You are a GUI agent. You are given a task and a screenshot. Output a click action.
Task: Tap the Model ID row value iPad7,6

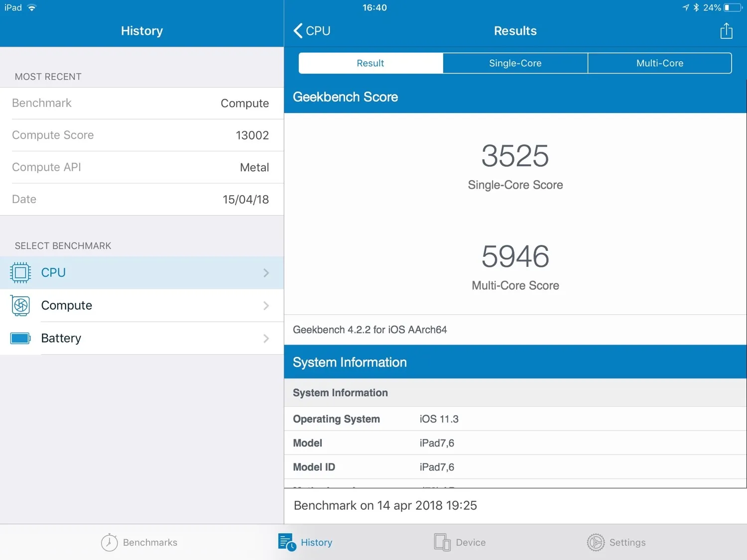(437, 467)
